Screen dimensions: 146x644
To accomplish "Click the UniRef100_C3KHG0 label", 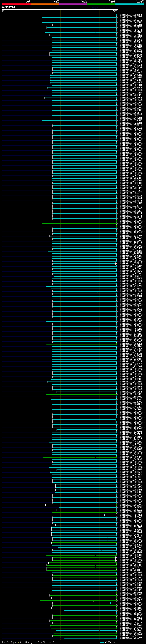I will pos(131,120).
